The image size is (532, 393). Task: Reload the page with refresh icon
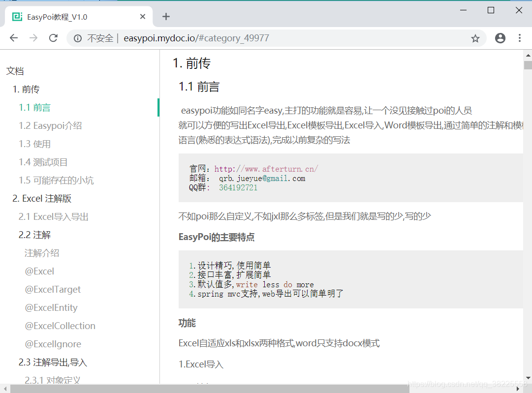point(53,38)
